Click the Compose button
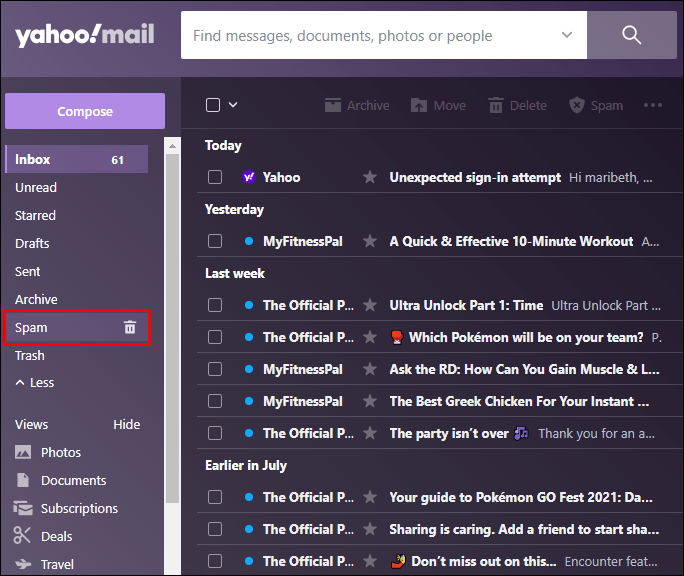The height and width of the screenshot is (576, 684). [x=85, y=111]
